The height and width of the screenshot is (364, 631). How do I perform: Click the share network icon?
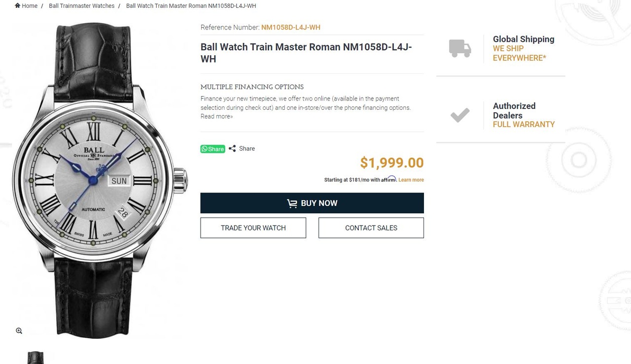[232, 149]
